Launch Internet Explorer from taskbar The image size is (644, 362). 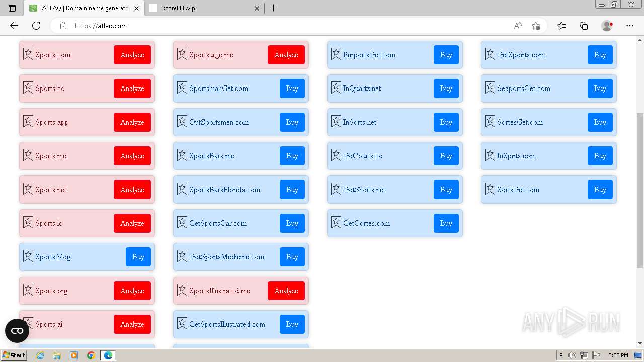click(40, 355)
